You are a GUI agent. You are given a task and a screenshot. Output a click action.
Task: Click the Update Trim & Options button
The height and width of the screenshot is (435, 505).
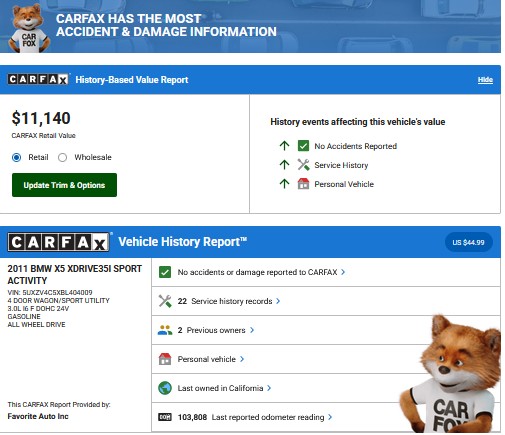coord(64,185)
